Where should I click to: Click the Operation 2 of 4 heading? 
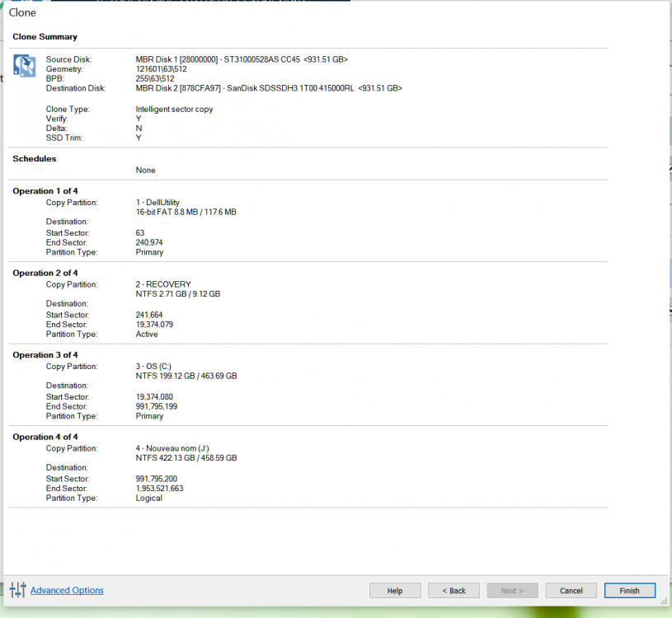45,273
